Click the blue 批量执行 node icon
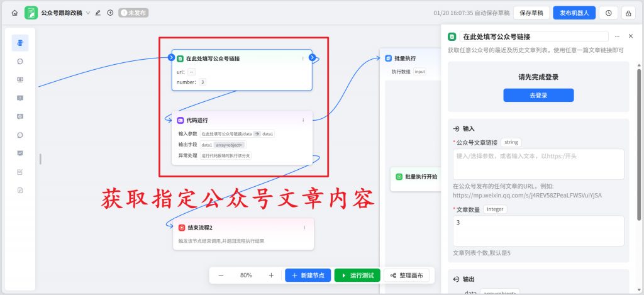Image resolution: width=644 pixels, height=295 pixels. pyautogui.click(x=388, y=58)
